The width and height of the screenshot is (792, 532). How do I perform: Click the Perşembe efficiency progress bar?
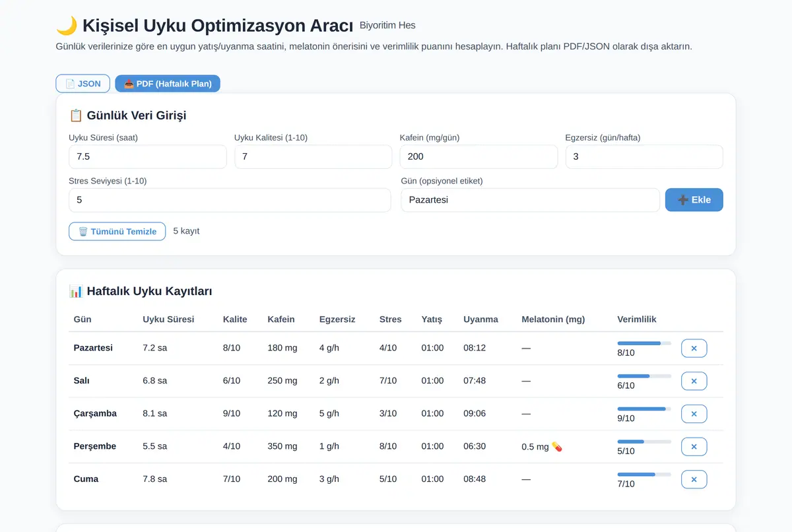coord(644,442)
